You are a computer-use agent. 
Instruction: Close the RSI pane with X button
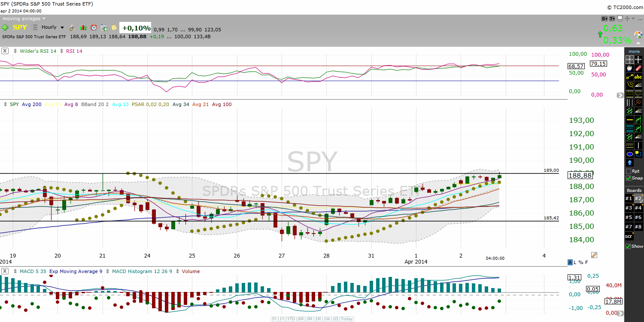(5, 51)
